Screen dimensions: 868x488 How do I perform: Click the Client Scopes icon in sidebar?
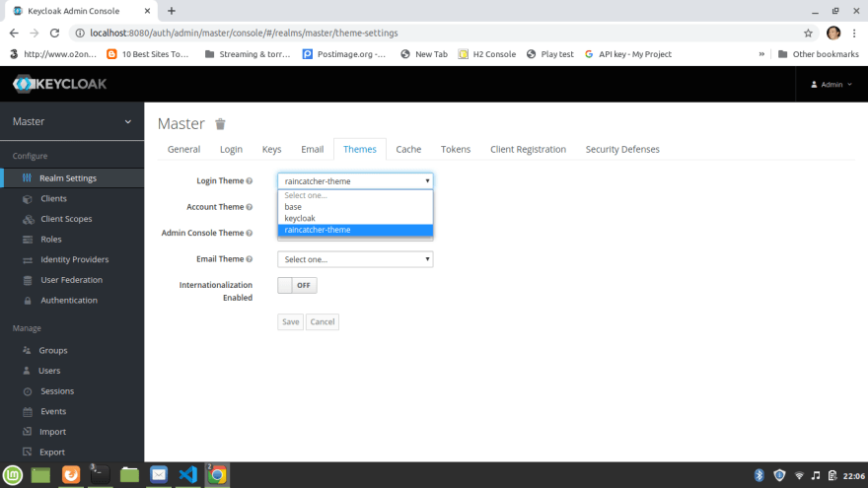[28, 219]
